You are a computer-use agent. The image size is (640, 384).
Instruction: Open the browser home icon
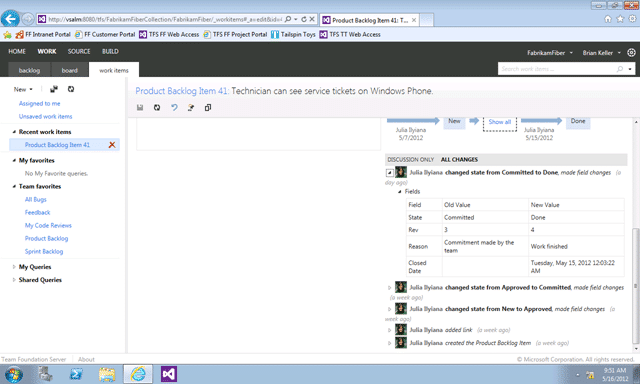[x=608, y=19]
